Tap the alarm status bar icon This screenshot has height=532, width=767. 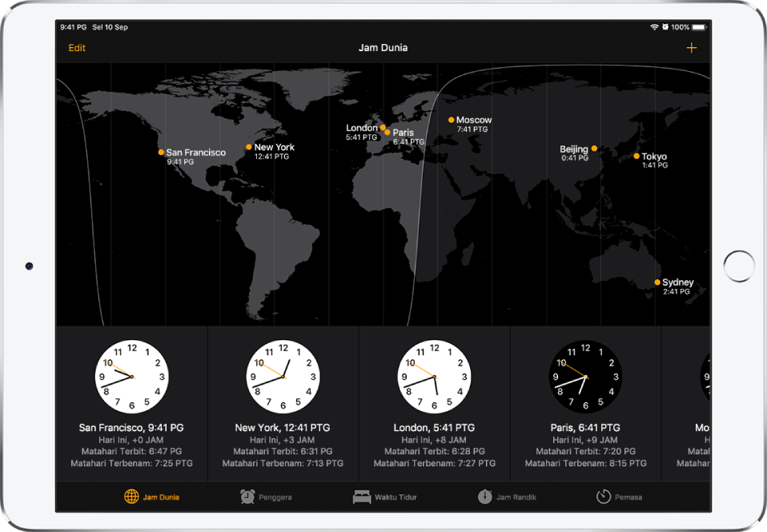pyautogui.click(x=665, y=27)
